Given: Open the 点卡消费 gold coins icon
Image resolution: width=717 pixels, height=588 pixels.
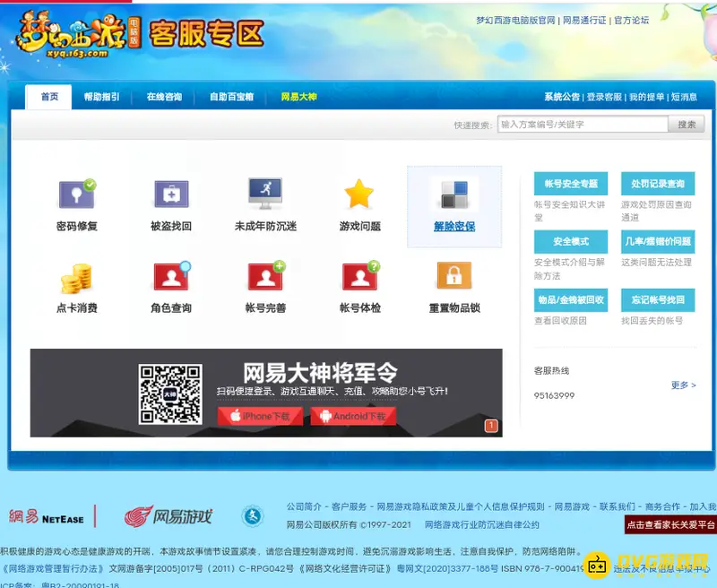Looking at the screenshot, I should click(x=77, y=278).
